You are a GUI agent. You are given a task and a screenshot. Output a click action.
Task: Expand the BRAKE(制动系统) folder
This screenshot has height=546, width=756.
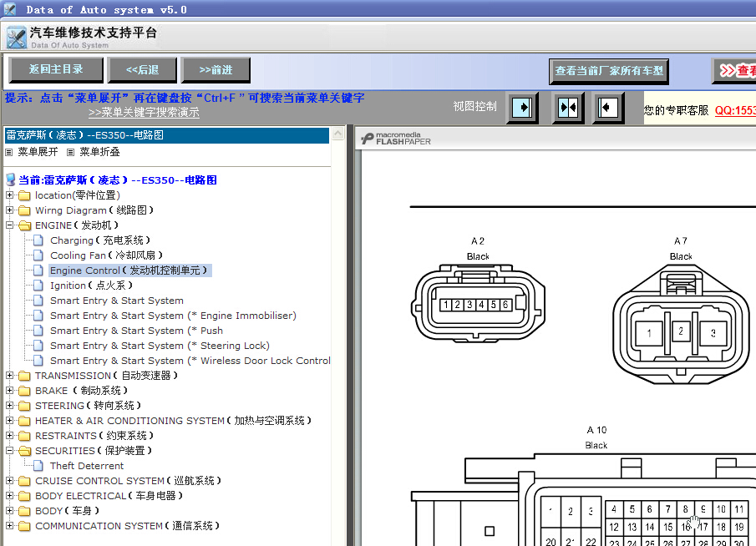(x=9, y=391)
